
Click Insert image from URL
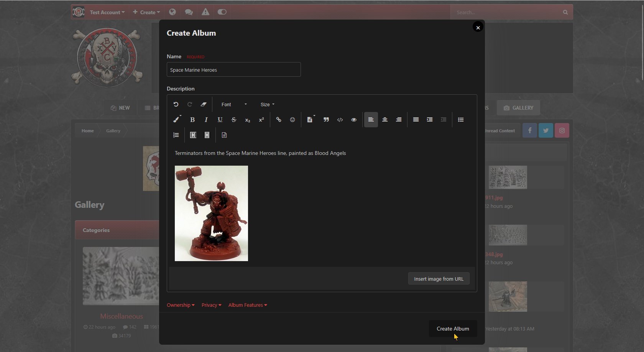click(x=439, y=279)
